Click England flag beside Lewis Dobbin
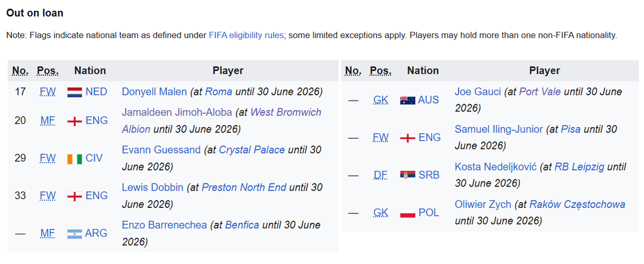Image resolution: width=644 pixels, height=264 pixels. click(75, 196)
